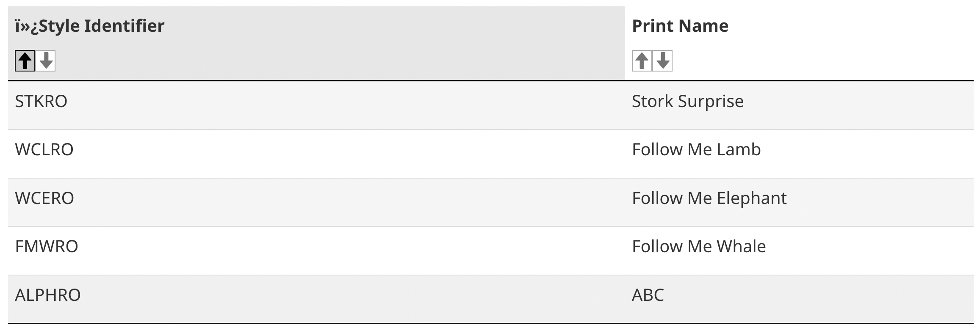Screen dimensions: 980x336
Task: Sort Print Name column ascending
Action: (642, 61)
